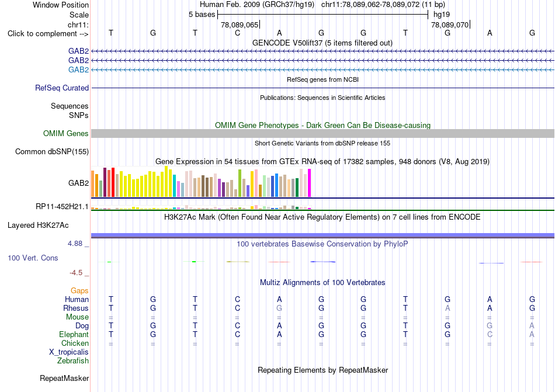This screenshot has height=392, width=555.
Task: Open 100 vertebrates Basewise Conservation by PhyloP title
Action: [322, 244]
